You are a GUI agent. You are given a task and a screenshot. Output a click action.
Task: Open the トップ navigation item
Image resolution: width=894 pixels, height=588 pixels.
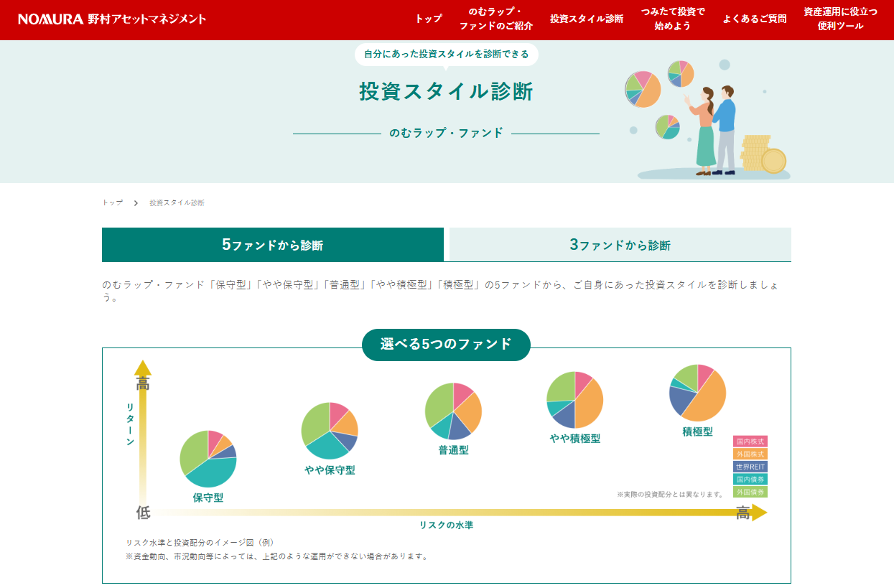tap(428, 19)
